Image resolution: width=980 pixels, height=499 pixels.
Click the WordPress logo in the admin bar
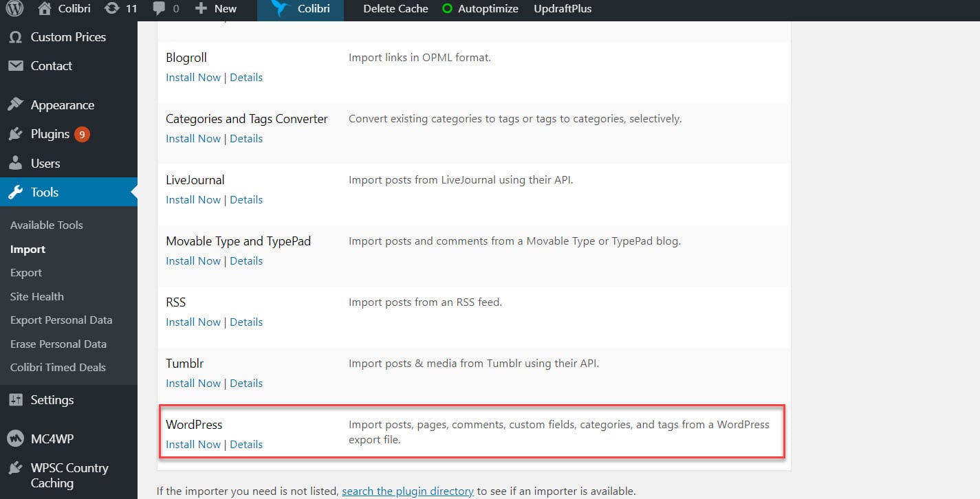click(x=13, y=9)
